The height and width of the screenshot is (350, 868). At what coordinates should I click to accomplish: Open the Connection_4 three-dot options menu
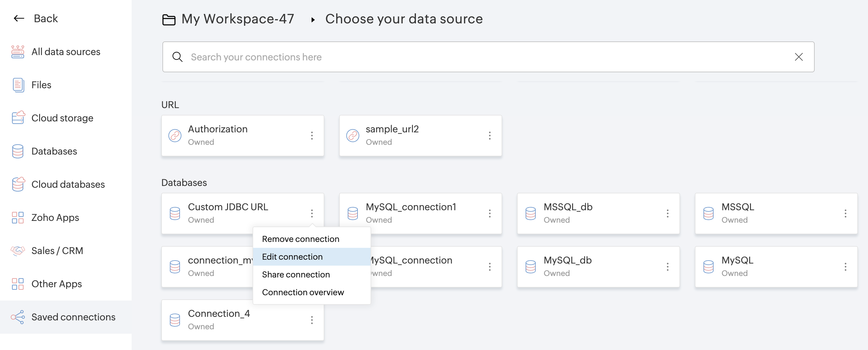[x=312, y=320]
